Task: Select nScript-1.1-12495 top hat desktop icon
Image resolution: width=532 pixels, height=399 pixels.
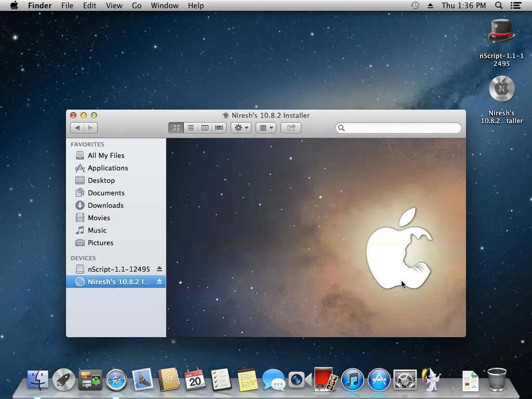Action: 501,31
